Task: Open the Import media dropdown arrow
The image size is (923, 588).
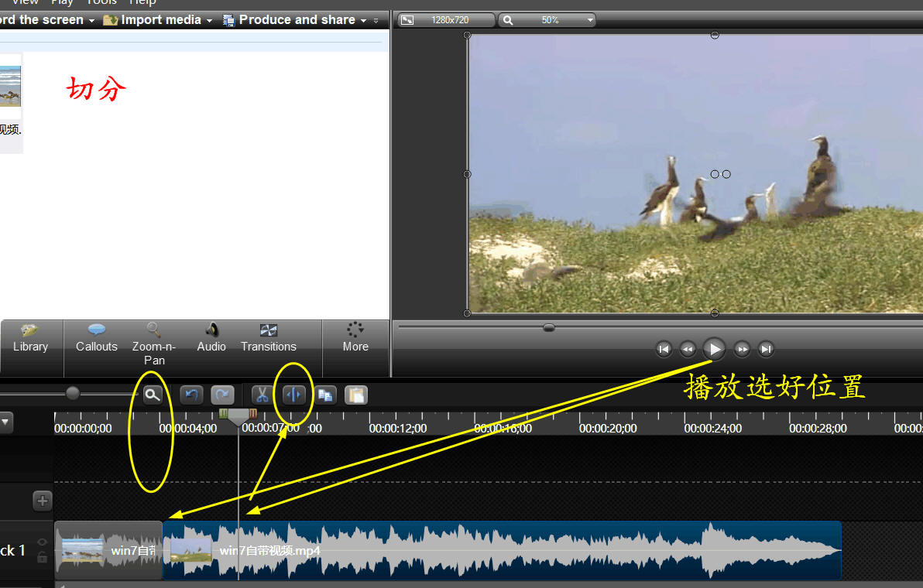Action: pyautogui.click(x=209, y=21)
